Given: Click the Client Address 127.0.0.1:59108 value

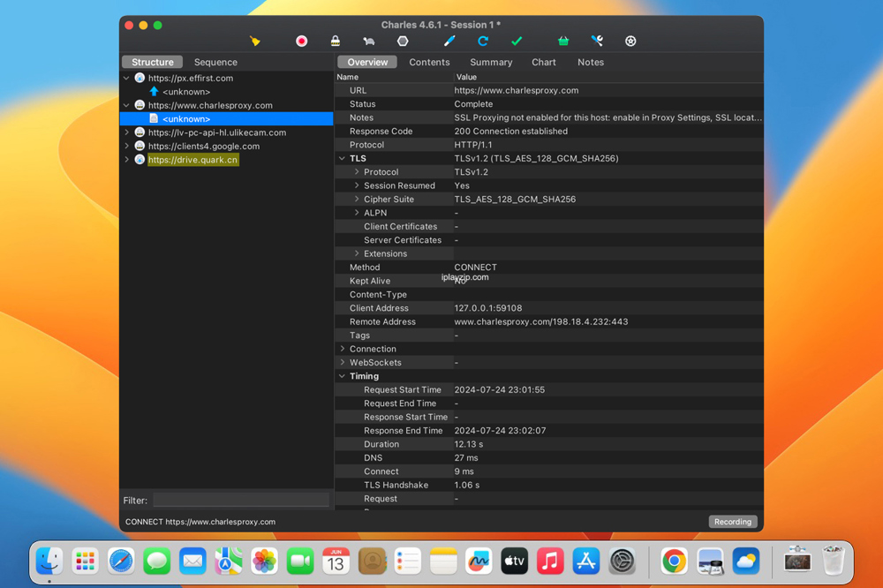Looking at the screenshot, I should point(488,308).
